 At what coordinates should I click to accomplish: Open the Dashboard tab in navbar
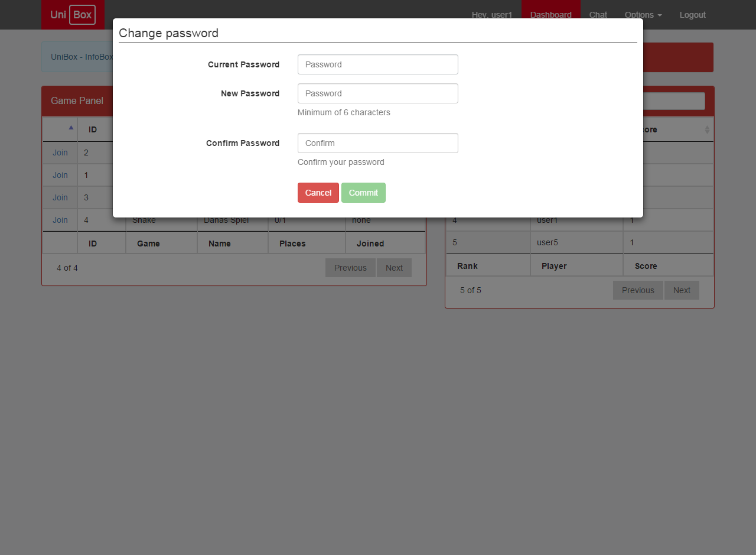tap(551, 15)
